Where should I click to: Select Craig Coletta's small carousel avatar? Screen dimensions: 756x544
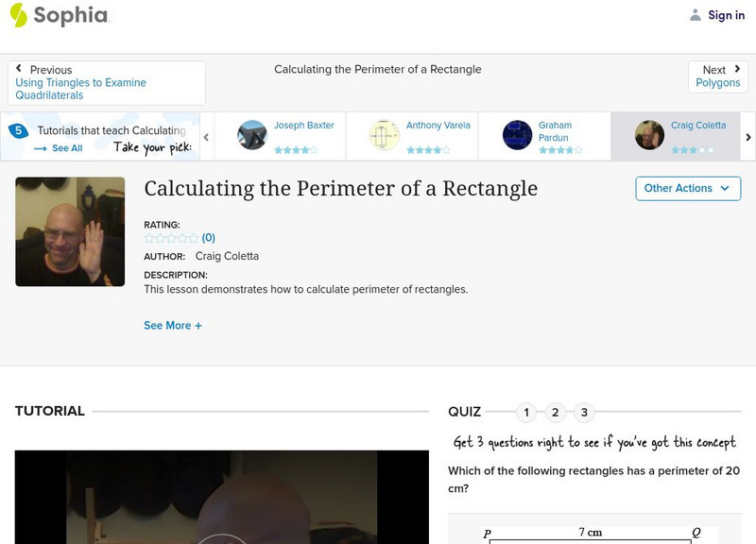pyautogui.click(x=649, y=135)
